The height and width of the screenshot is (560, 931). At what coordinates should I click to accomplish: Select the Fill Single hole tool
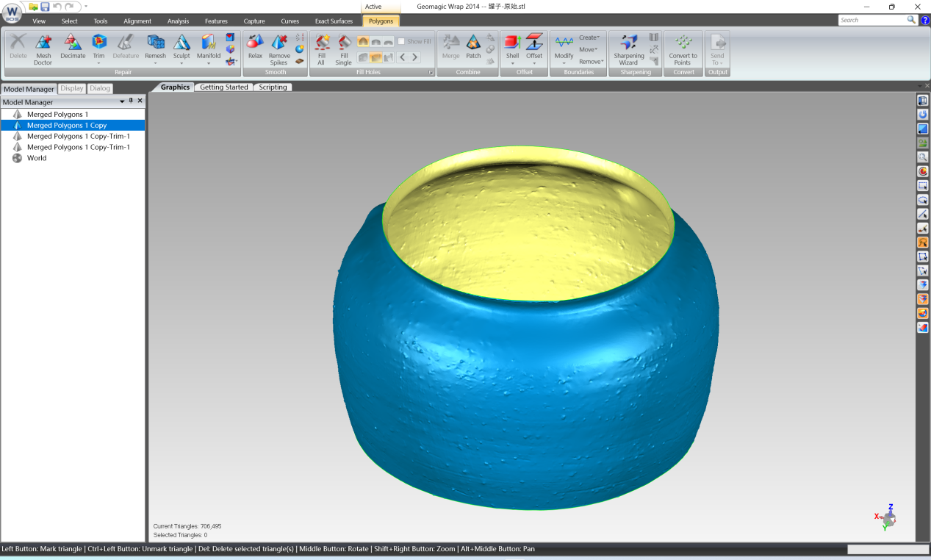(x=343, y=49)
